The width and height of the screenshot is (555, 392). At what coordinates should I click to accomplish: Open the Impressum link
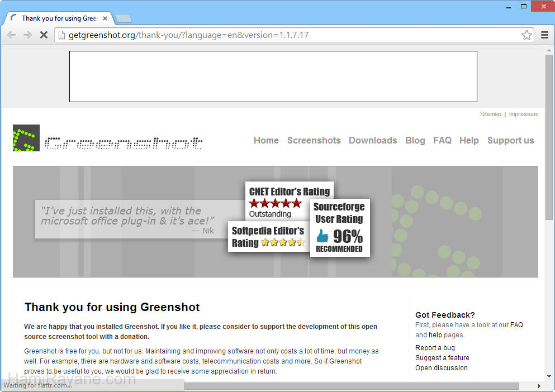pyautogui.click(x=524, y=114)
